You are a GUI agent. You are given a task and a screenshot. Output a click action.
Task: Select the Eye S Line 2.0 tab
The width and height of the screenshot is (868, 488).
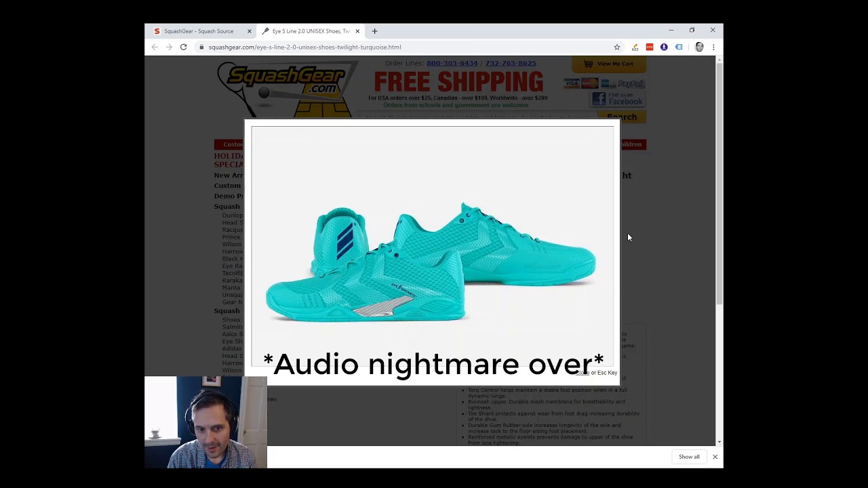coord(311,31)
